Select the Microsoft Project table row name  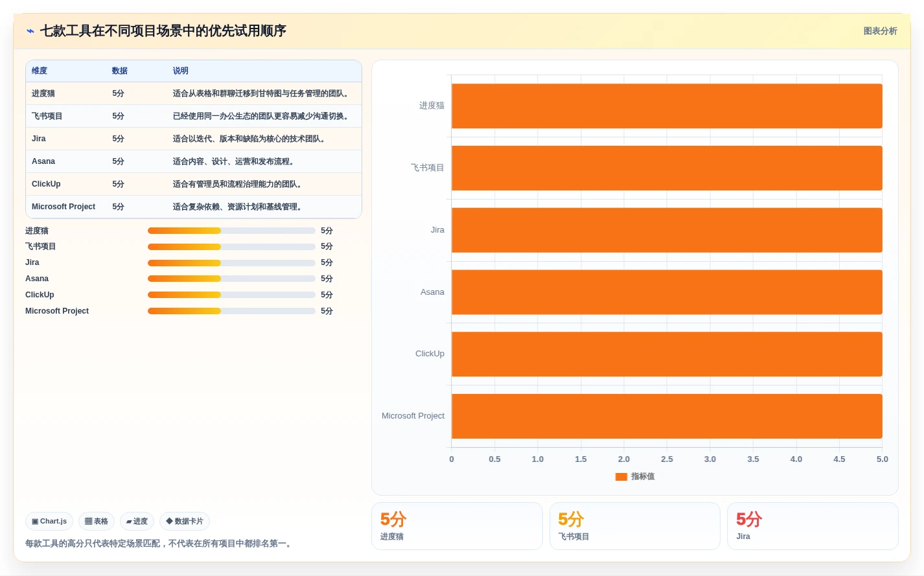64,207
